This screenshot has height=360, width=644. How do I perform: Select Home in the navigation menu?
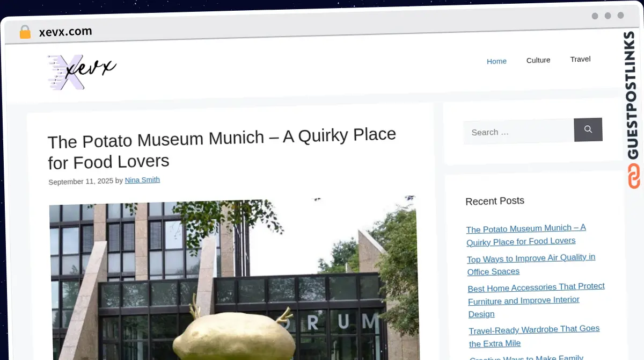496,61
